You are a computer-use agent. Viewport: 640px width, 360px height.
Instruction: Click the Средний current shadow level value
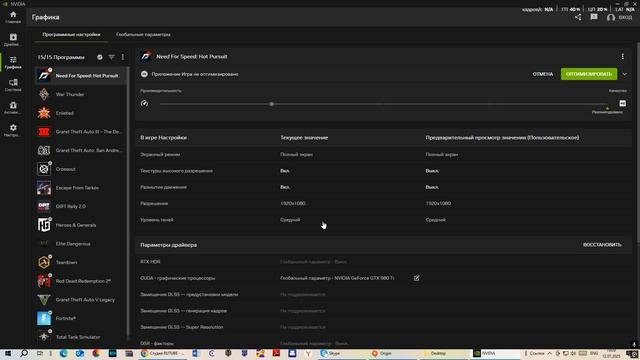[x=290, y=220]
